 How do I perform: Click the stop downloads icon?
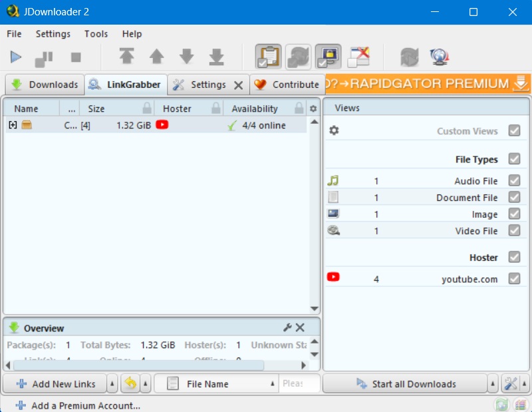(74, 57)
